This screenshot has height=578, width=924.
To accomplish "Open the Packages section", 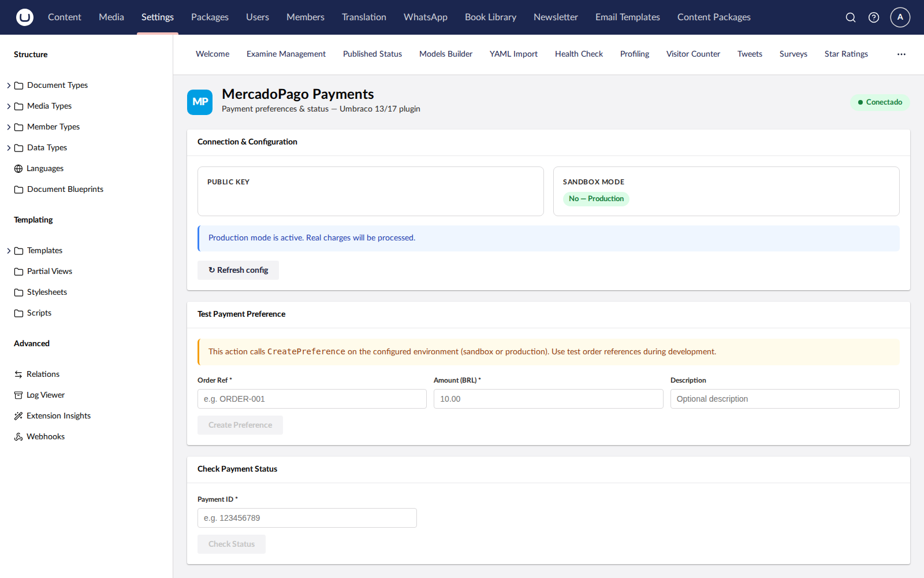I will 210,17.
